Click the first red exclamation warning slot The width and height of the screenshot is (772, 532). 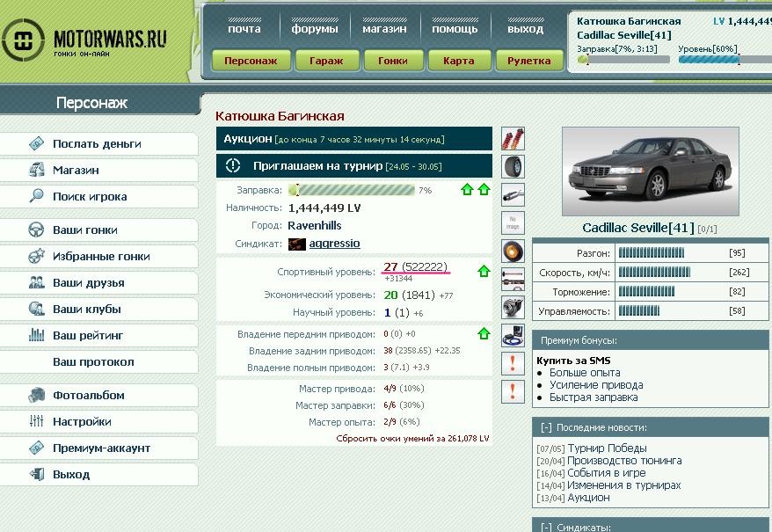513,363
